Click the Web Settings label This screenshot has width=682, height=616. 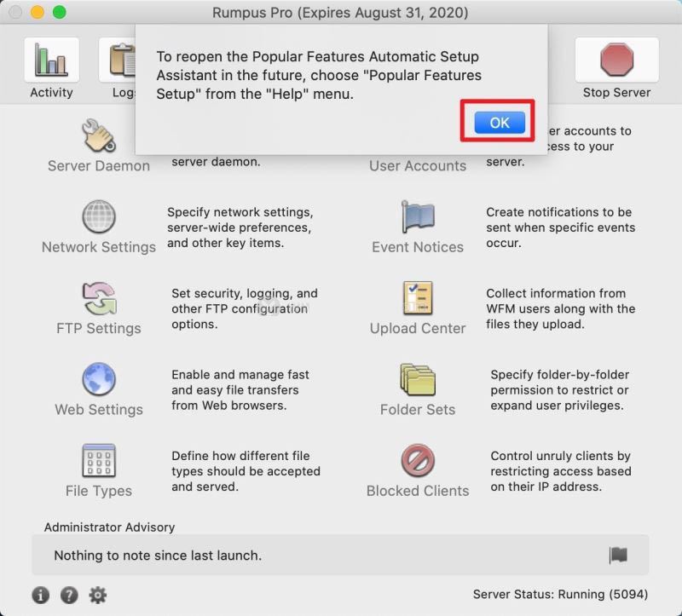[x=99, y=410]
